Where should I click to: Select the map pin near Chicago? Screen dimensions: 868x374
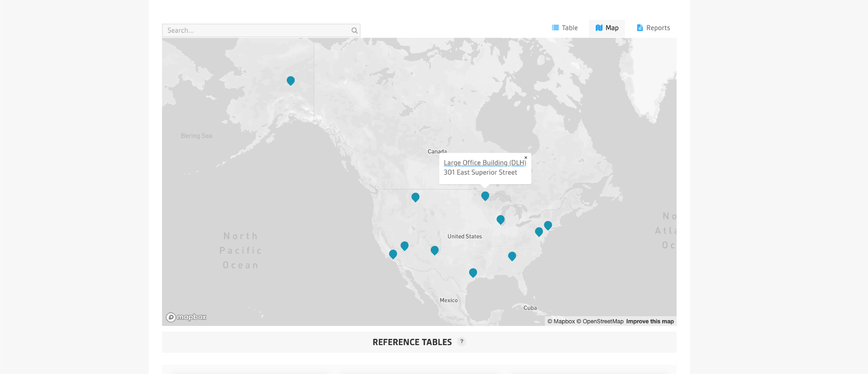click(500, 220)
